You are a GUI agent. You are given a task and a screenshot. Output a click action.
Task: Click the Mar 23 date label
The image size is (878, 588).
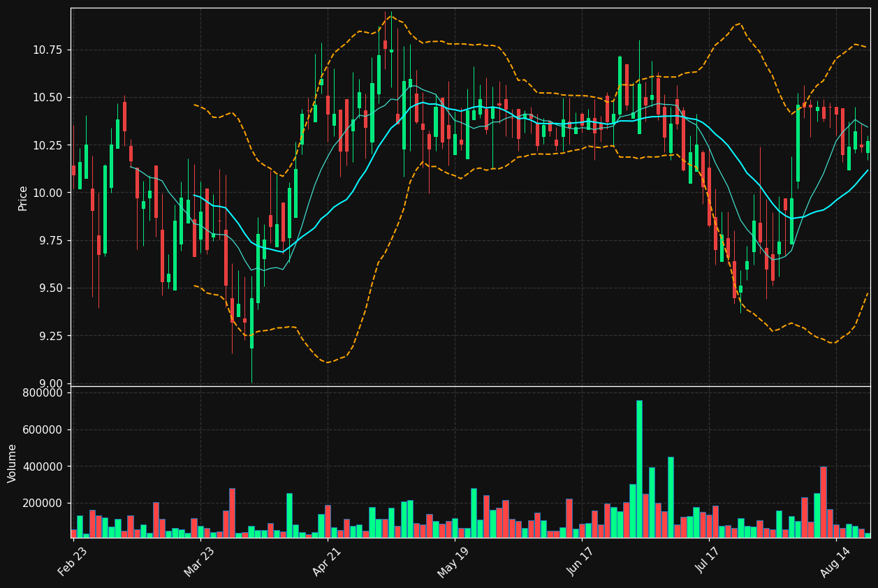[200, 561]
